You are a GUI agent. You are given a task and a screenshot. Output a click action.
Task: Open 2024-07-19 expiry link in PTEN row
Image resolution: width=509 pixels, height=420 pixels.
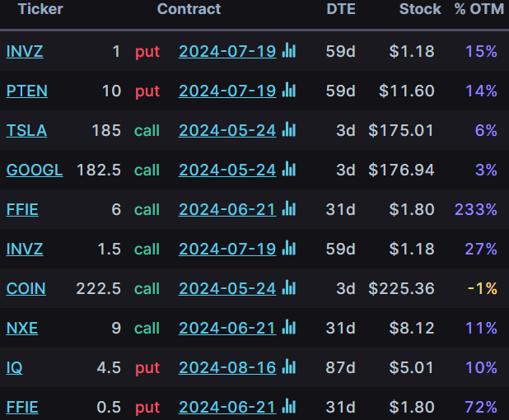(x=227, y=91)
